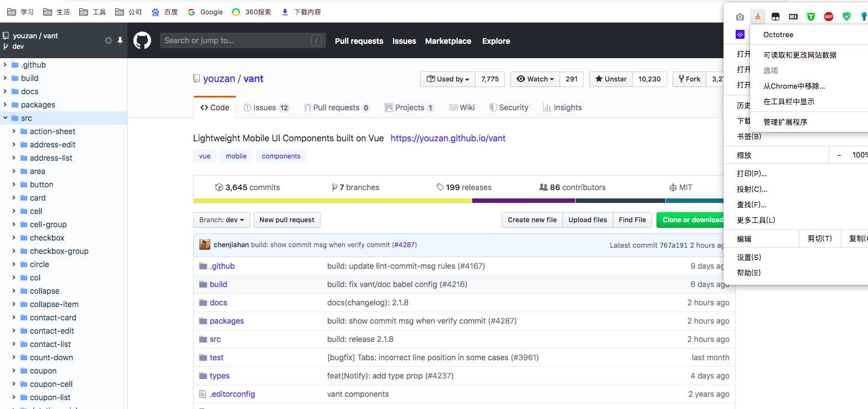Open the 学习 bookmarks folder
This screenshot has width=868, height=409.
pos(20,12)
